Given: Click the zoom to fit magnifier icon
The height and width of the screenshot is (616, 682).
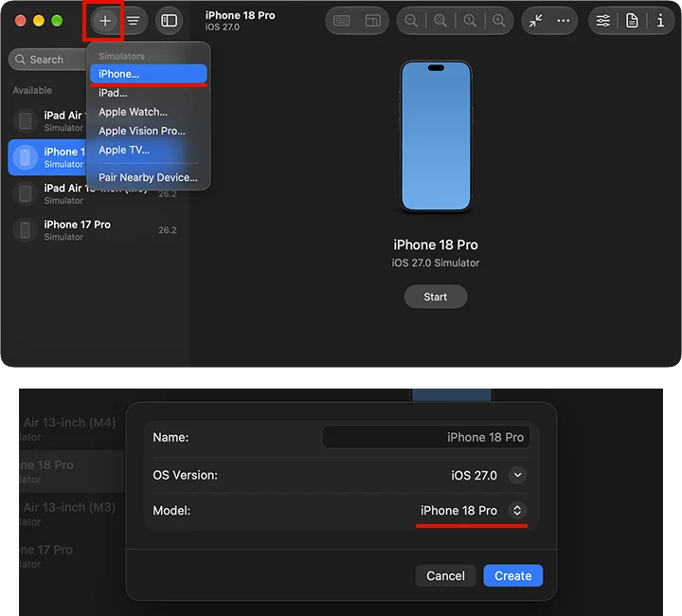Looking at the screenshot, I should tap(440, 21).
